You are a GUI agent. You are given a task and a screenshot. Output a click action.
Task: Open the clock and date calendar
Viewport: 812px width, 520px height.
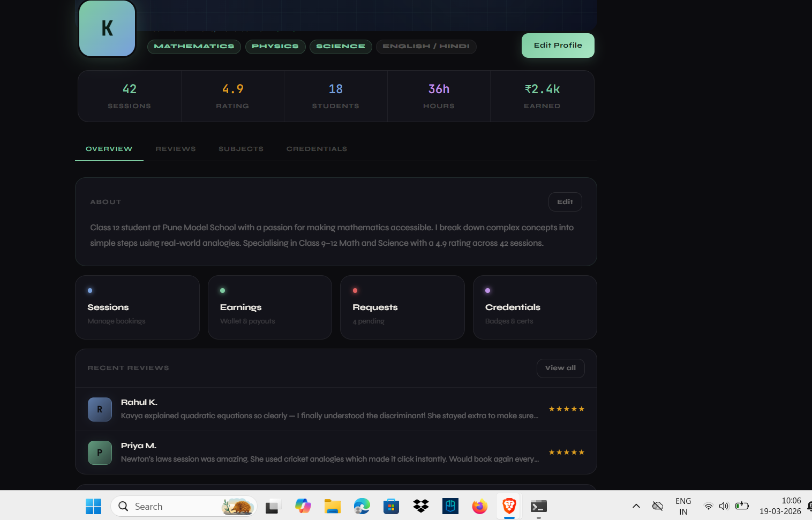(780, 506)
